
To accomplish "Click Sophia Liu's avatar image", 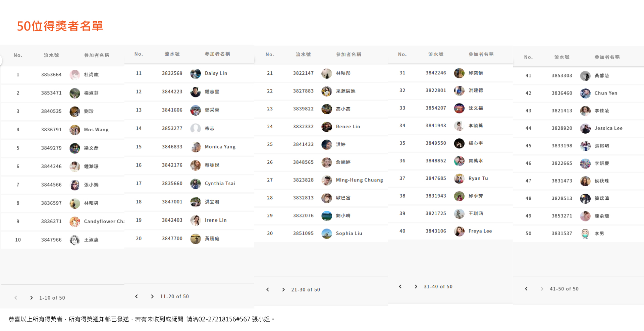I will click(326, 234).
